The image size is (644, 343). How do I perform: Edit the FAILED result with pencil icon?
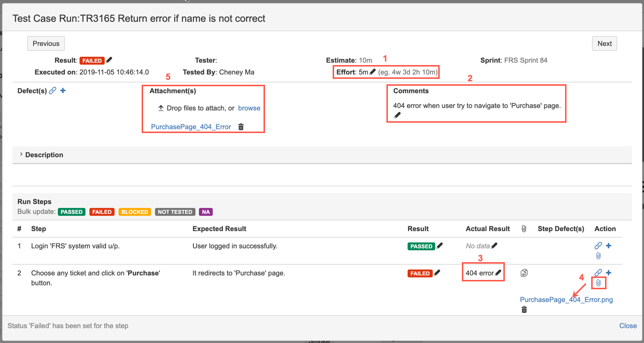pos(109,60)
